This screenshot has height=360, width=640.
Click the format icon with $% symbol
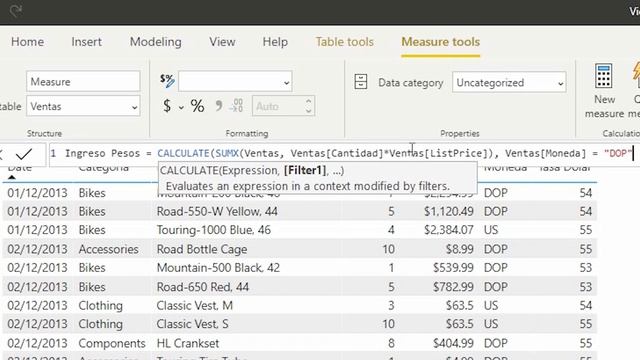point(167,80)
